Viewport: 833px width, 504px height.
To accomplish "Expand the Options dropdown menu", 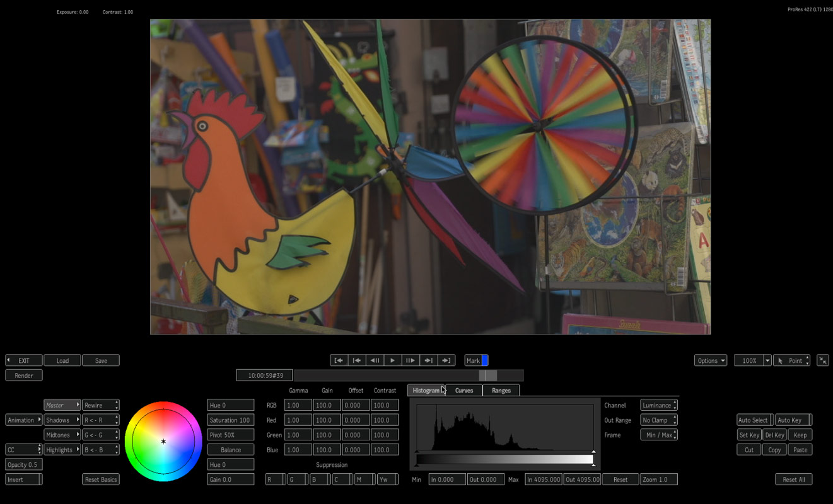I will point(711,360).
